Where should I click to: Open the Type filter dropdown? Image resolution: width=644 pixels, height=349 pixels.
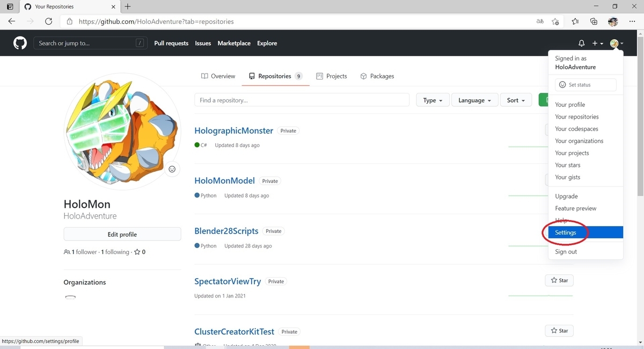[433, 100]
